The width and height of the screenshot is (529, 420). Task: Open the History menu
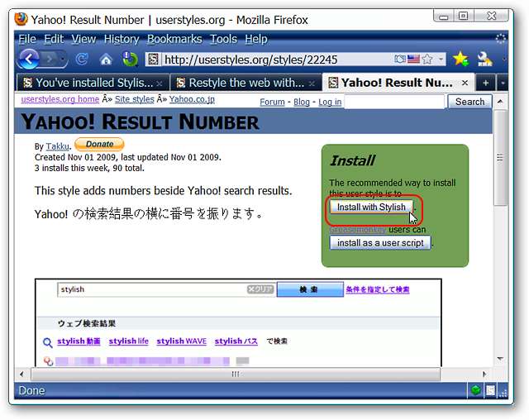point(122,39)
